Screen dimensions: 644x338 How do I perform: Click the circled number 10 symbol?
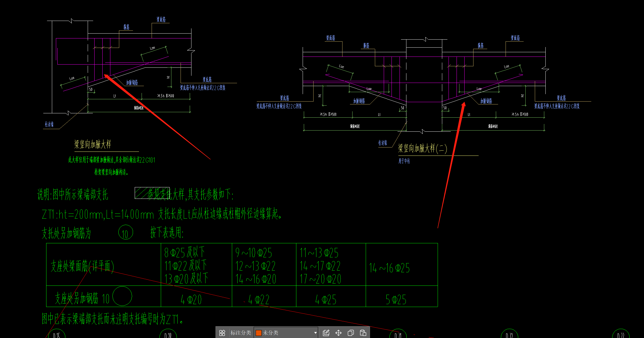point(126,233)
